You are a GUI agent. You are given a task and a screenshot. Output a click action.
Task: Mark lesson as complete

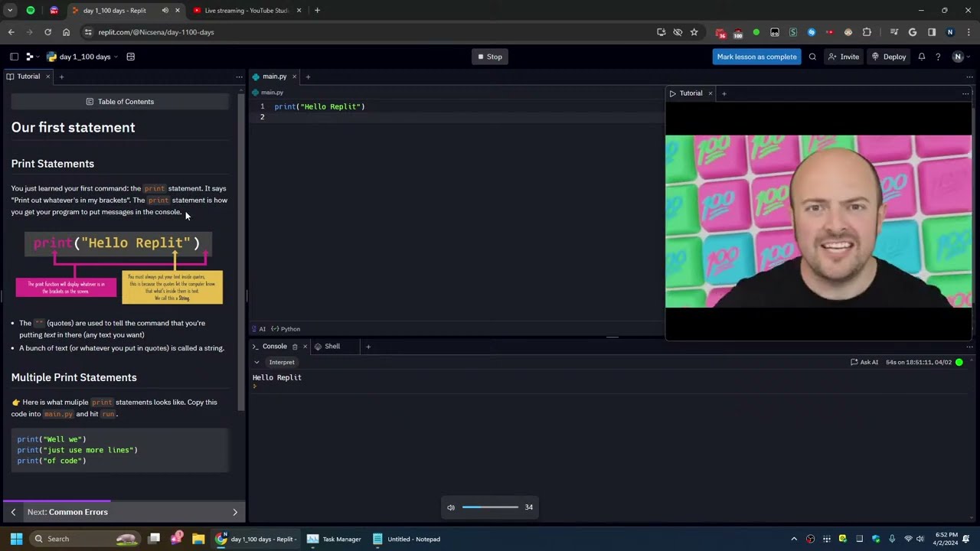[x=756, y=57]
